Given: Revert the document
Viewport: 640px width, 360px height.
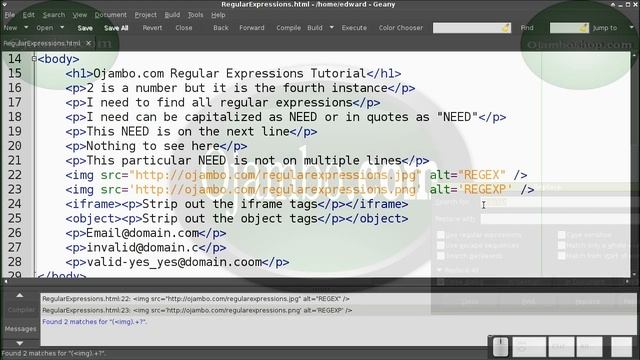Looking at the screenshot, I should [152, 28].
